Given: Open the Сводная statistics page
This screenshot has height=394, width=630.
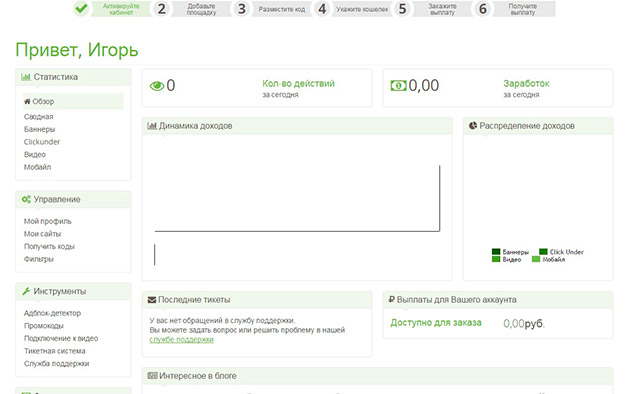Looking at the screenshot, I should coord(39,116).
